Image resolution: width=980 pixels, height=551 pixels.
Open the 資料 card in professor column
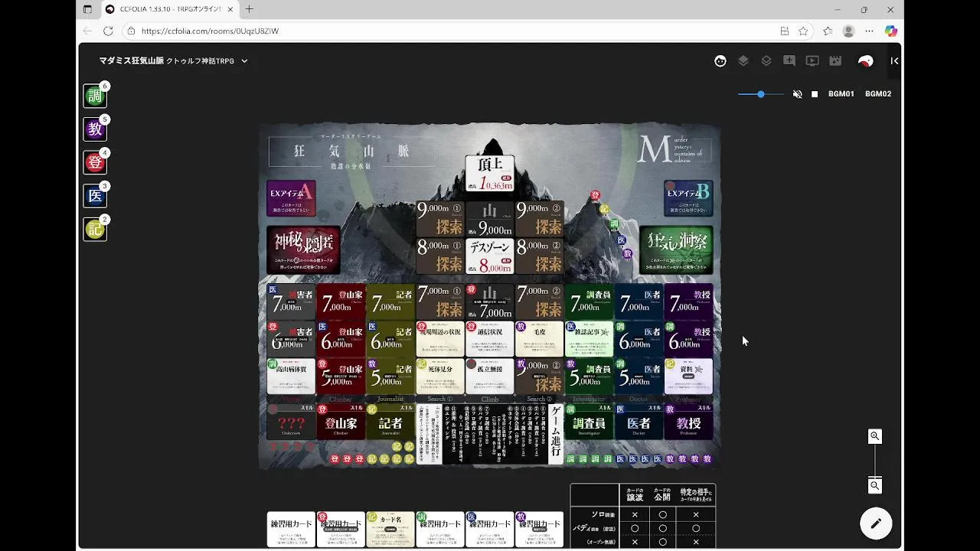[x=688, y=377]
